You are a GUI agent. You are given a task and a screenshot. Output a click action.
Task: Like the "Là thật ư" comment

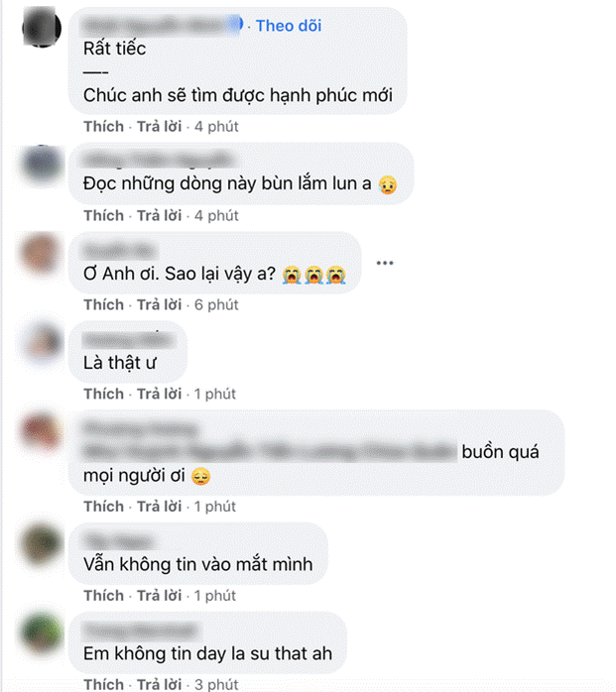tap(104, 395)
